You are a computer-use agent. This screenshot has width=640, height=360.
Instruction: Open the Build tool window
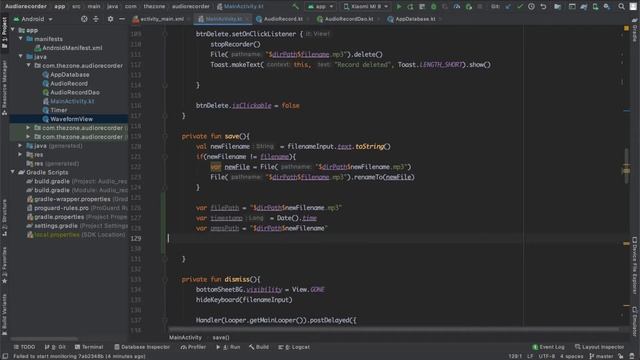click(259, 347)
